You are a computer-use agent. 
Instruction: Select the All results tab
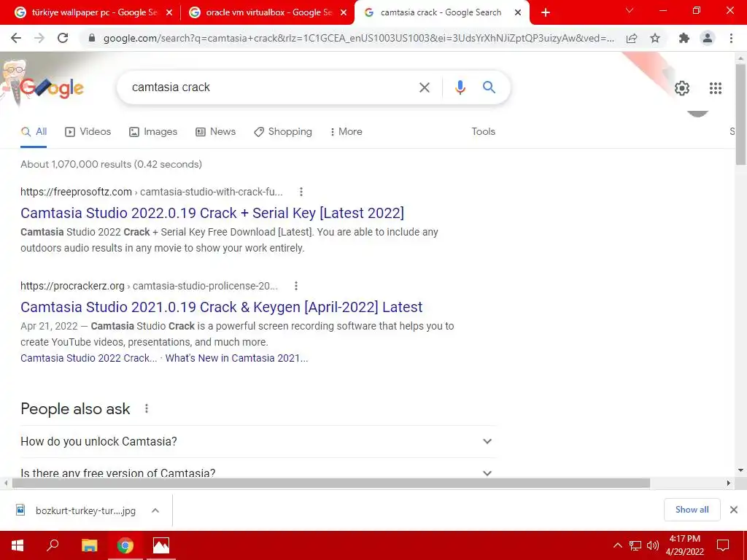click(x=34, y=132)
